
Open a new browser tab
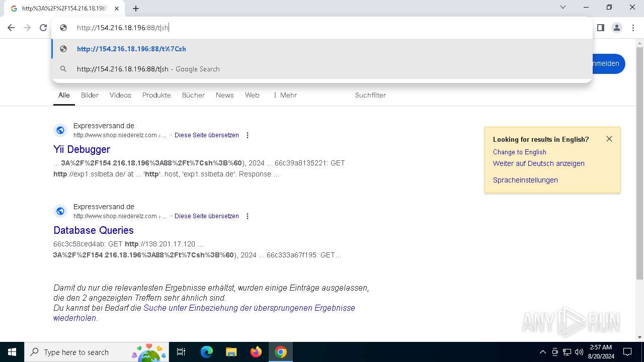[136, 9]
